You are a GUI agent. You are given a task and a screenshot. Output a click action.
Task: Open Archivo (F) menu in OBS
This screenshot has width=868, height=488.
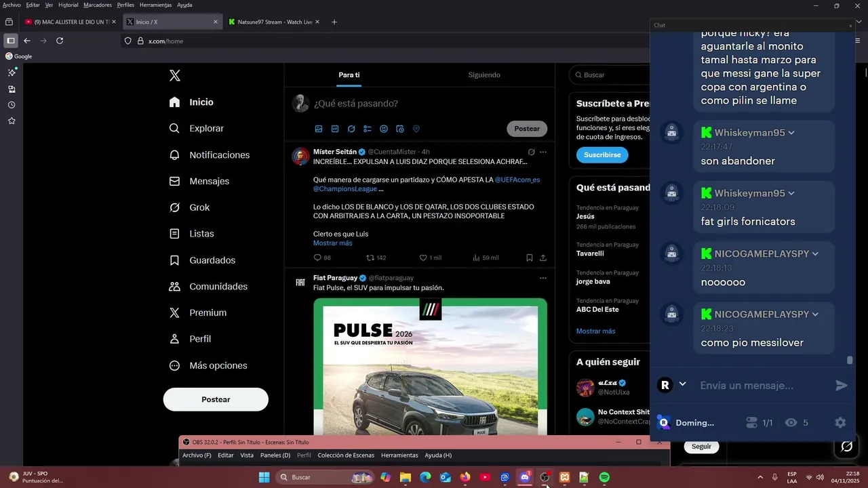click(x=197, y=455)
